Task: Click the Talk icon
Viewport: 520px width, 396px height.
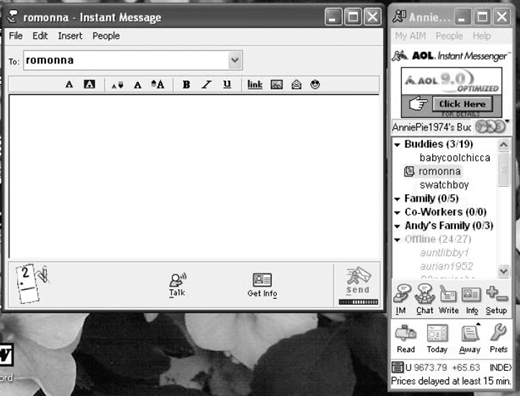Action: tap(177, 285)
